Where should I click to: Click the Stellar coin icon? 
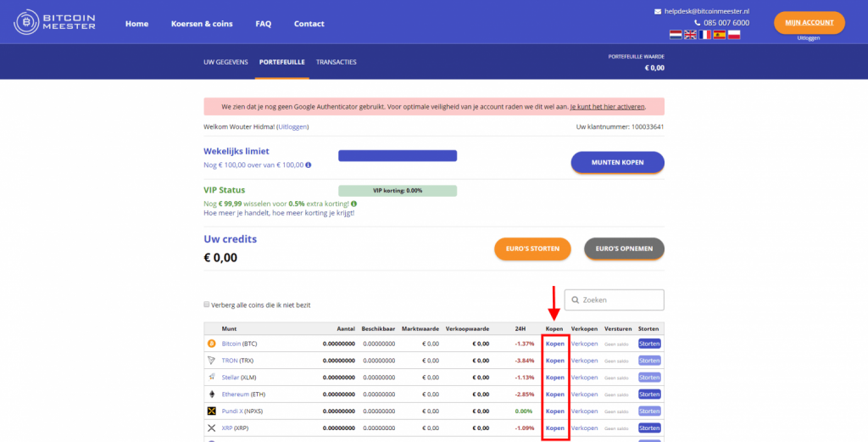coord(211,378)
